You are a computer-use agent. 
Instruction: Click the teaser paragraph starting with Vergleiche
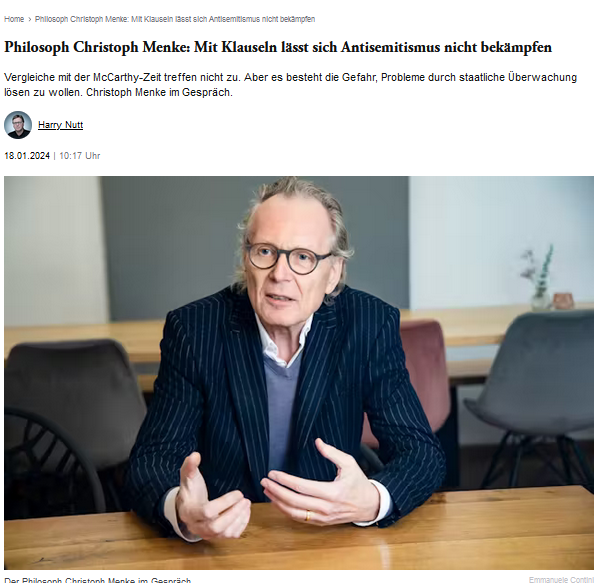[291, 85]
